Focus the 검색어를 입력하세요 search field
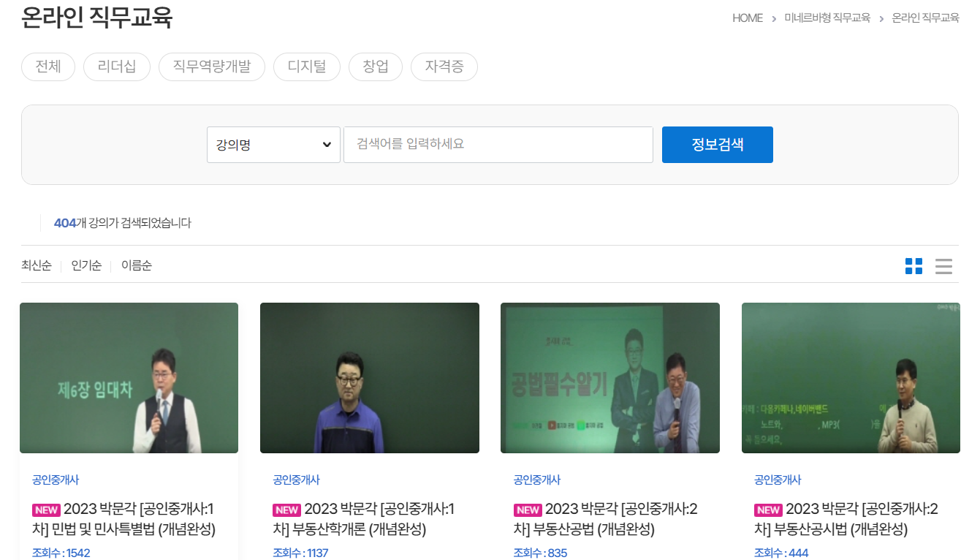The width and height of the screenshot is (980, 560). tap(498, 145)
